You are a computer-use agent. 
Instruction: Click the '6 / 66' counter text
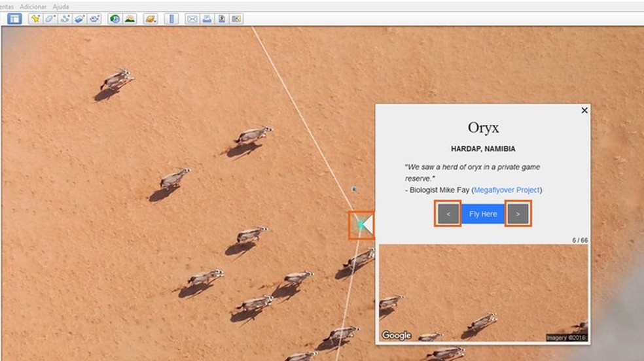[580, 241]
